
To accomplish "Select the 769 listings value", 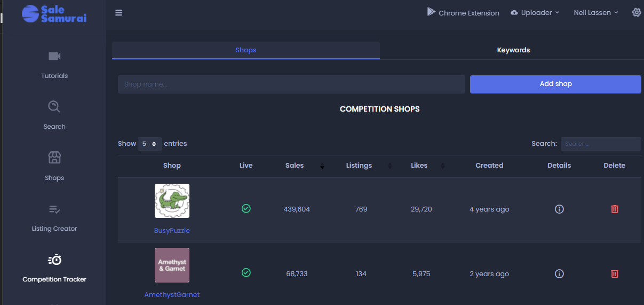I will click(x=361, y=209).
